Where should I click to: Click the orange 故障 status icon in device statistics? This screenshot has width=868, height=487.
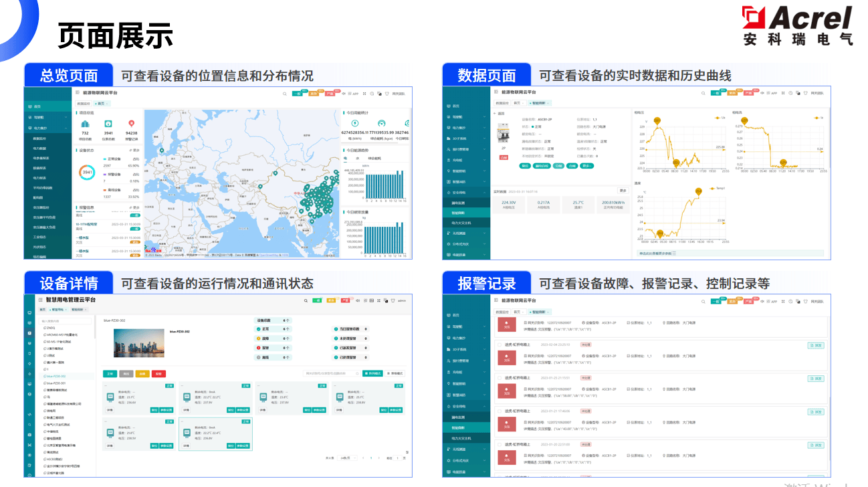[259, 338]
